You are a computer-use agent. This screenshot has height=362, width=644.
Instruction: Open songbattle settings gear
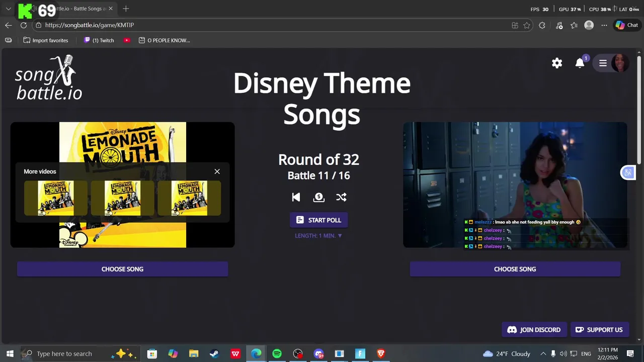pos(557,63)
